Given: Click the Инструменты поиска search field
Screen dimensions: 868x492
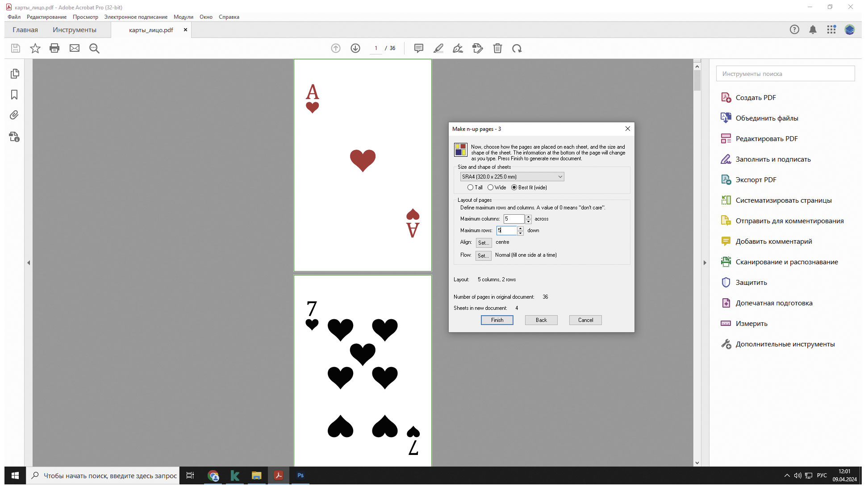Looking at the screenshot, I should pos(785,74).
